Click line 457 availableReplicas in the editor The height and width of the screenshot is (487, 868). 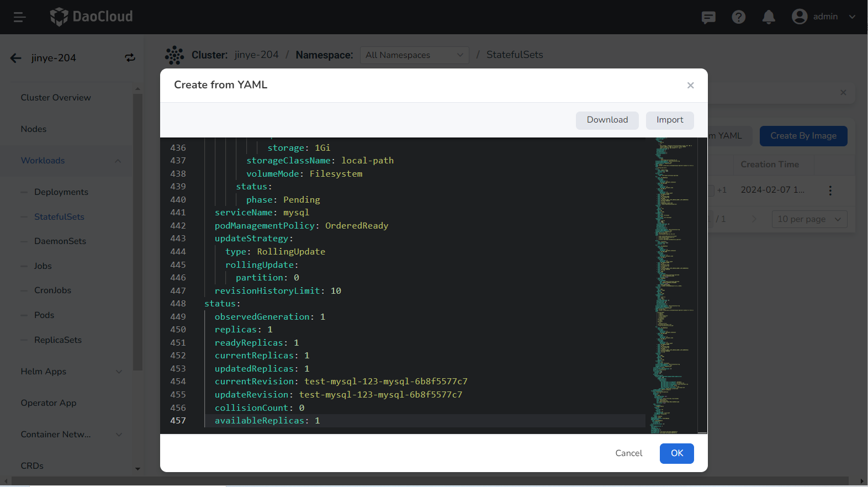tap(267, 421)
